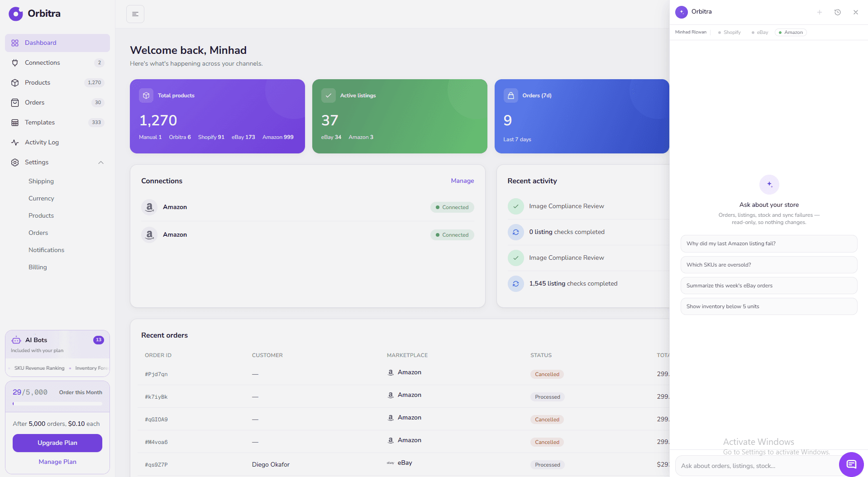Select the Shopify channel chip
This screenshot has width=868, height=477.
pos(730,32)
